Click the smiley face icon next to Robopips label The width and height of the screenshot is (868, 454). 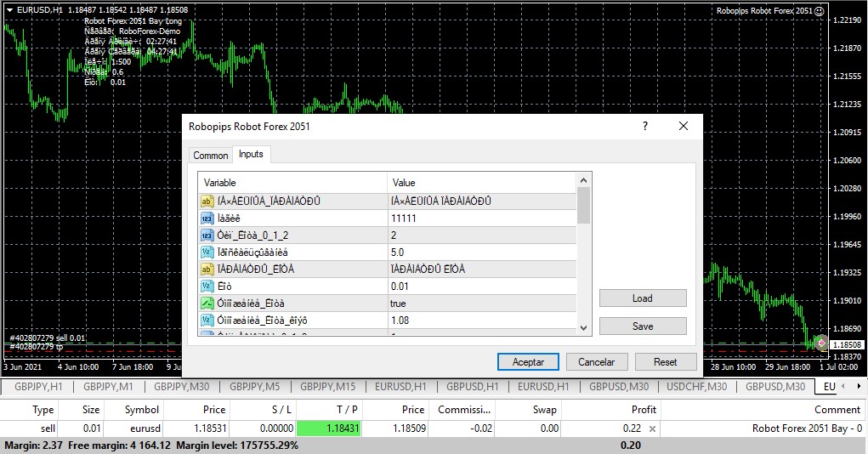pyautogui.click(x=819, y=11)
